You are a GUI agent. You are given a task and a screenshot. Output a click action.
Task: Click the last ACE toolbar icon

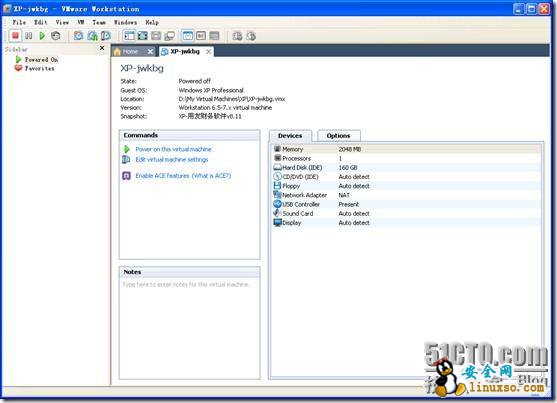coord(251,36)
